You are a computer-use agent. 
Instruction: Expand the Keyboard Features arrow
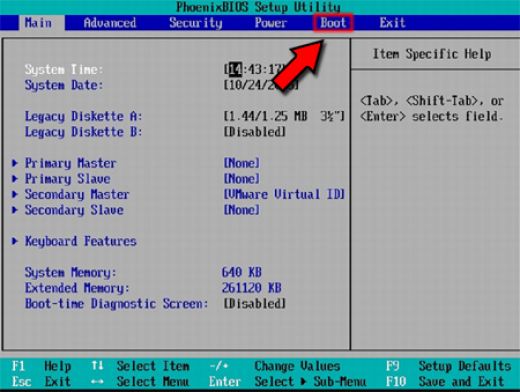15,241
